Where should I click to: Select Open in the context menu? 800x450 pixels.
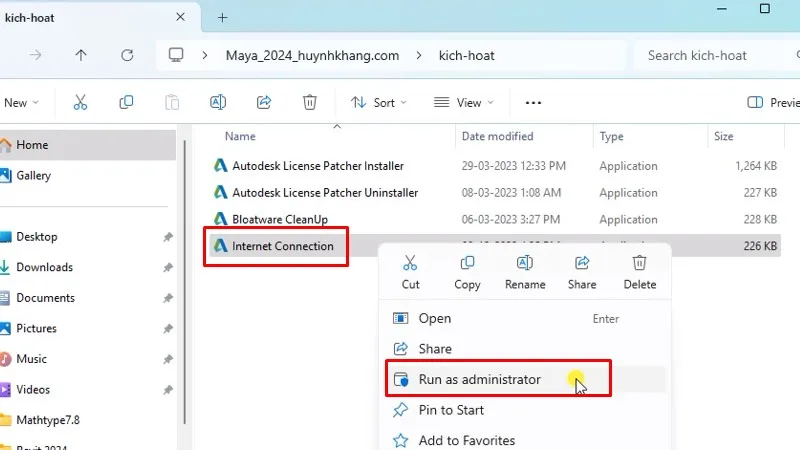tap(525, 318)
